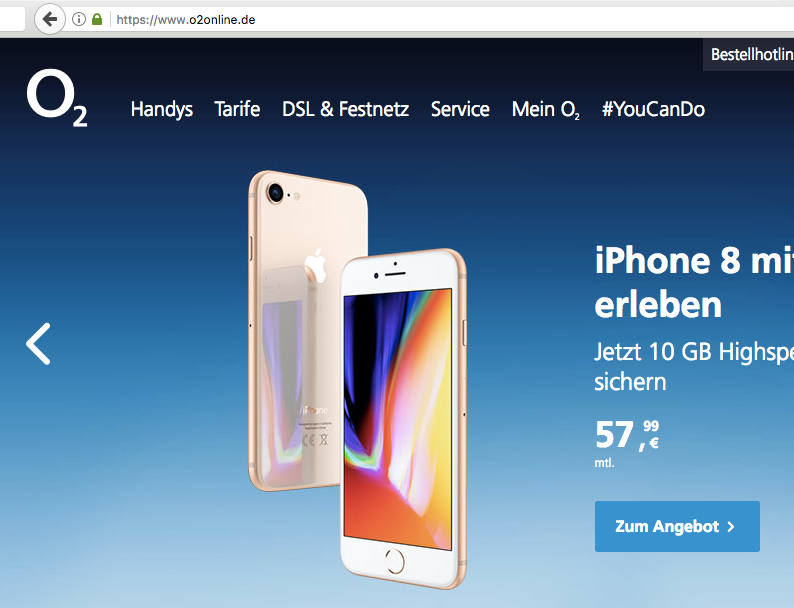Click the front iPhone 8 image
The height and width of the screenshot is (608, 794).
click(x=403, y=419)
